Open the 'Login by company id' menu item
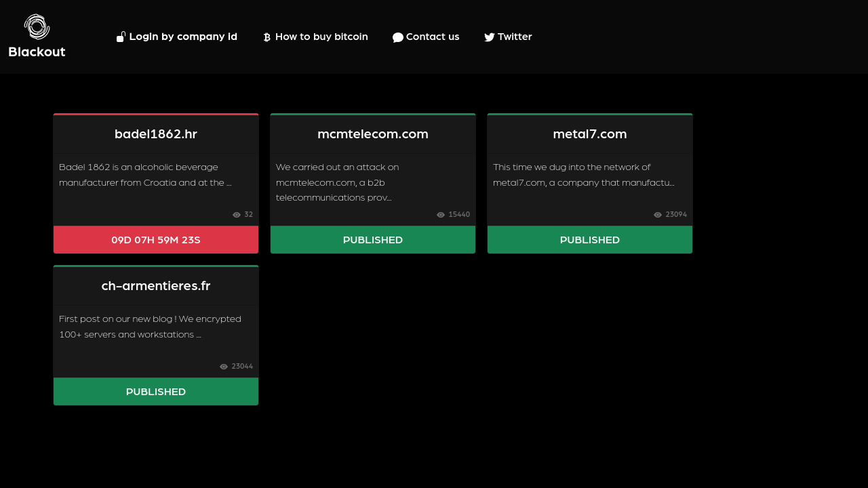The width and height of the screenshot is (868, 488). (x=183, y=37)
